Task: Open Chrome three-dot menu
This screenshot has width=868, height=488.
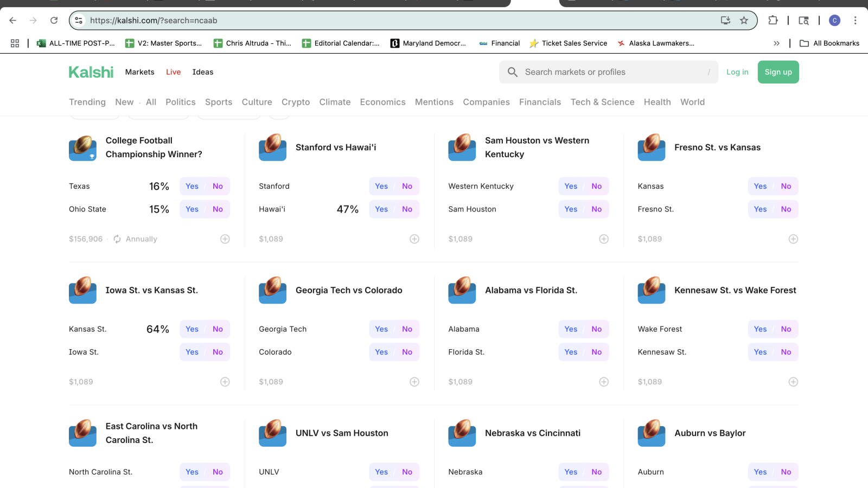Action: point(855,21)
